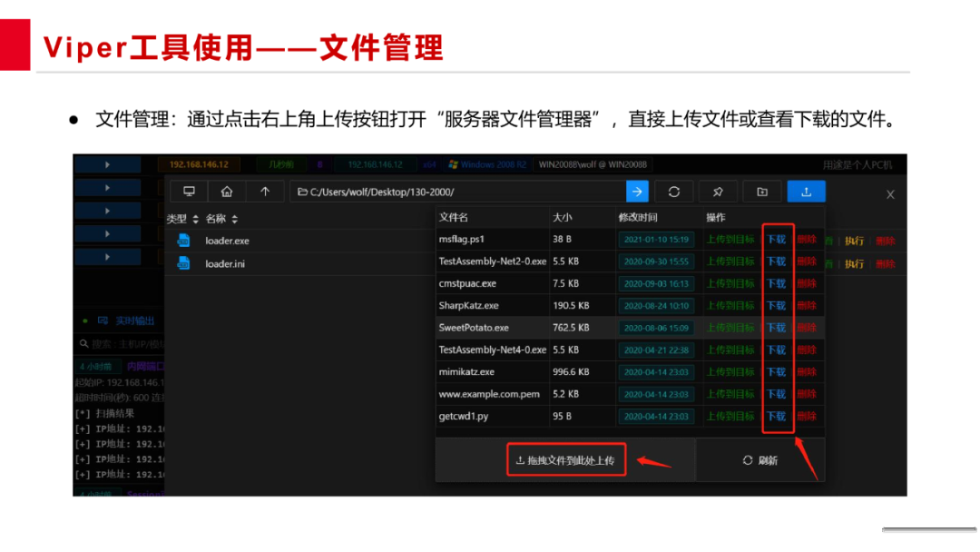Click 拖拽文件到此处上传 upload button
The image size is (980, 552).
click(x=566, y=460)
